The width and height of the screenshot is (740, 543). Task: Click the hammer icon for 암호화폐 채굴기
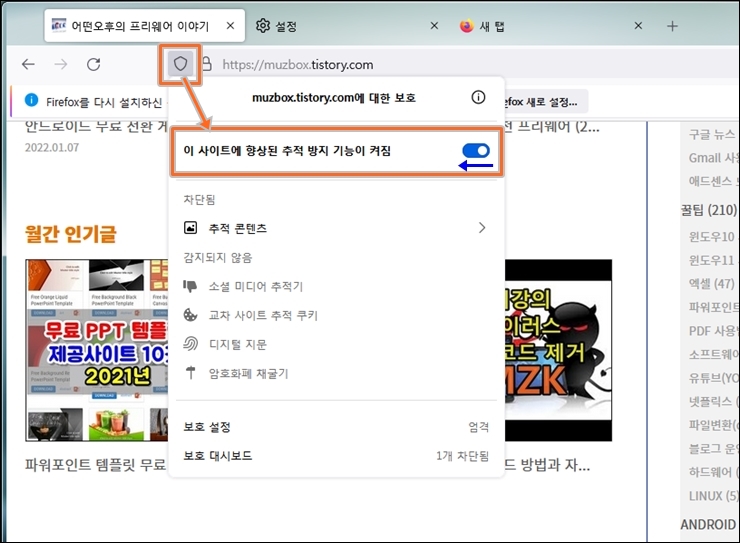[190, 373]
